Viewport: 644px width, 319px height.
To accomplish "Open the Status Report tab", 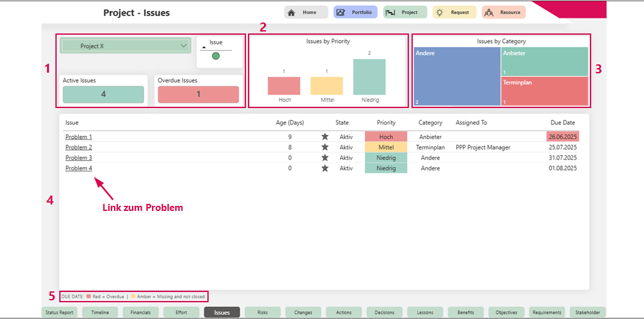I will pos(60,313).
